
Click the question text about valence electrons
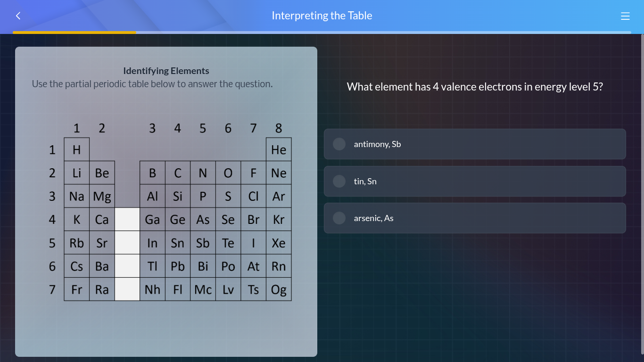[474, 87]
